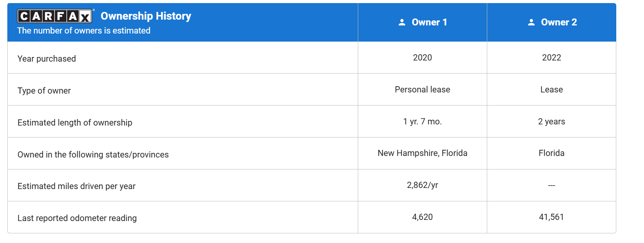
Task: Select the 2020 purchase year for Owner 1
Action: click(423, 57)
